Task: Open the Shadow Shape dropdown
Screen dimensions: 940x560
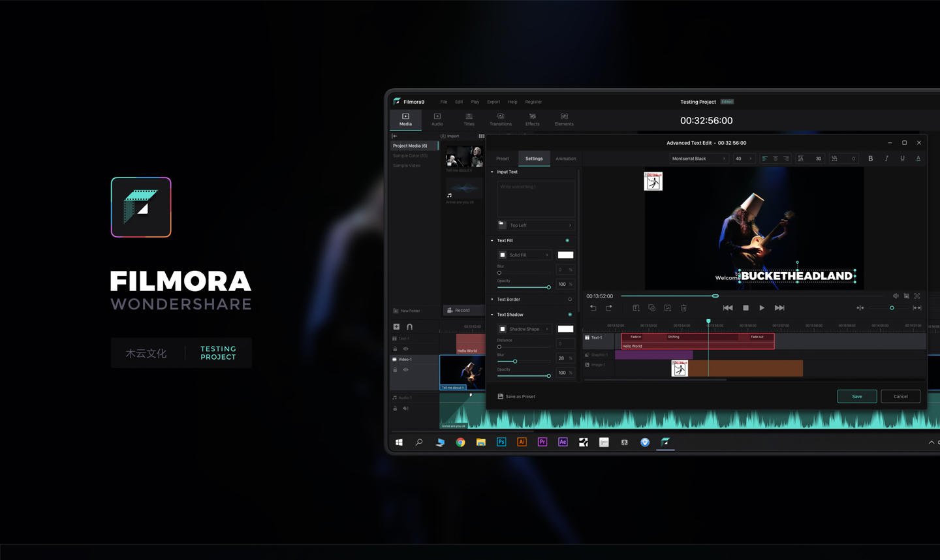Action: tap(524, 329)
